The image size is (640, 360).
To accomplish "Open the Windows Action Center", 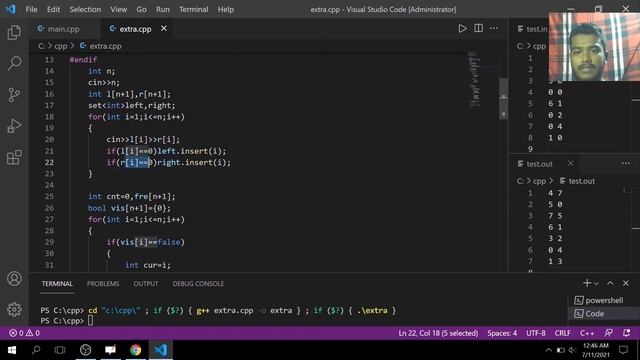I will (x=623, y=350).
